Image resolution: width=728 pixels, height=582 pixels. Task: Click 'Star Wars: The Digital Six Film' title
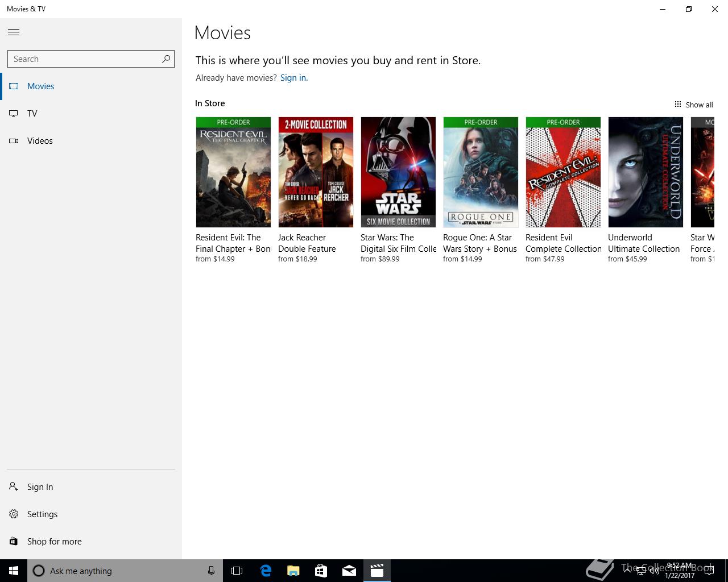(398, 243)
